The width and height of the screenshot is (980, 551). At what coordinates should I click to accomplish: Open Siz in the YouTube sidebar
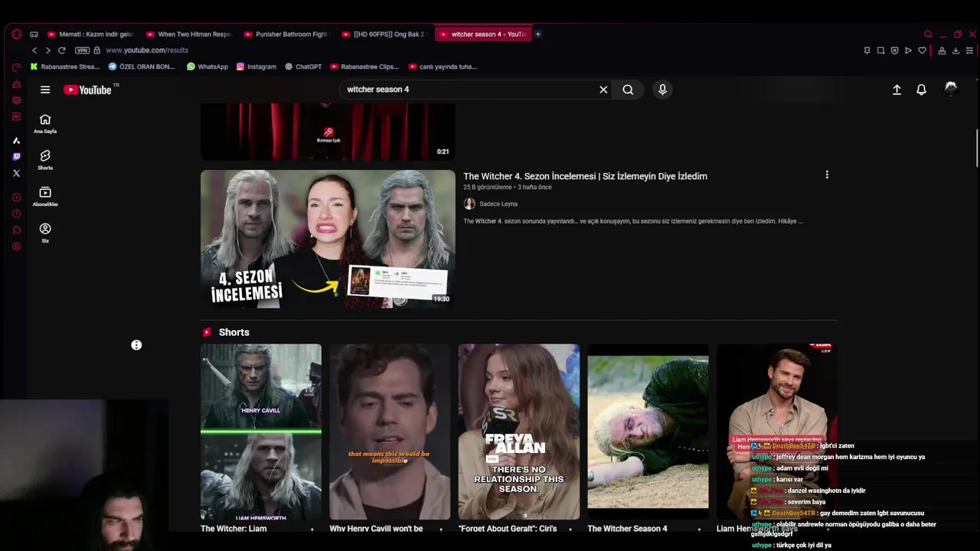point(45,233)
